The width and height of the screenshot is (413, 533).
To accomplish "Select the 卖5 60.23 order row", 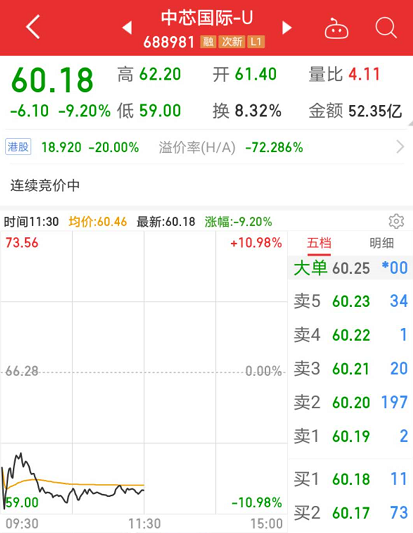I will (x=350, y=301).
